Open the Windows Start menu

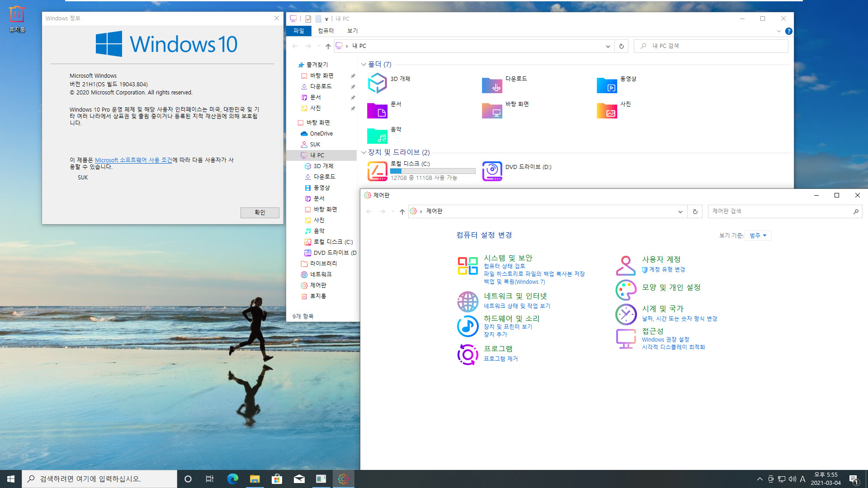click(11, 479)
